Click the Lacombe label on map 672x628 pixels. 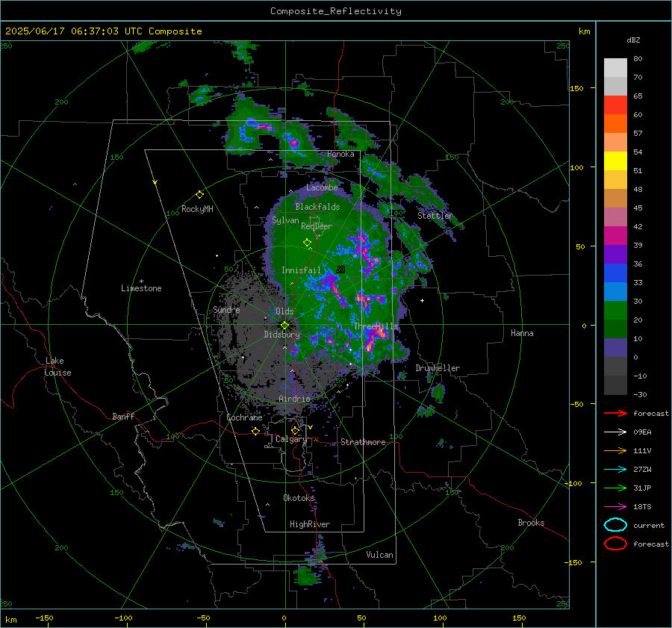pos(322,187)
